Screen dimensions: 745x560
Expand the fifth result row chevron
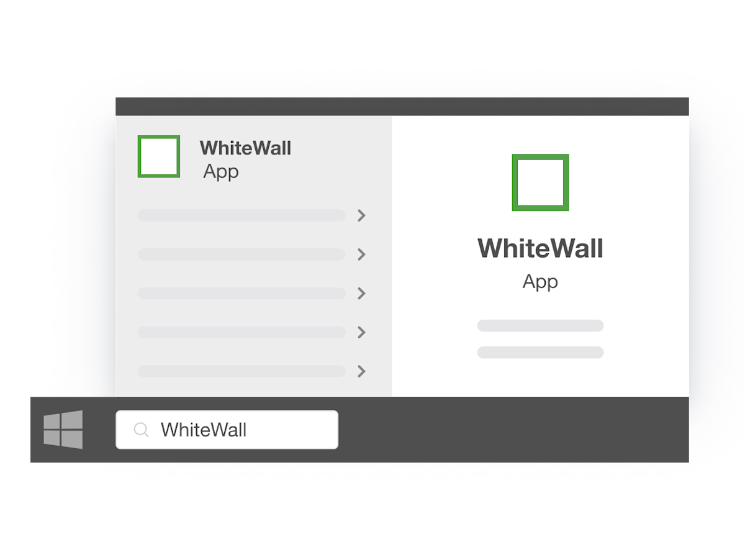coord(361,371)
